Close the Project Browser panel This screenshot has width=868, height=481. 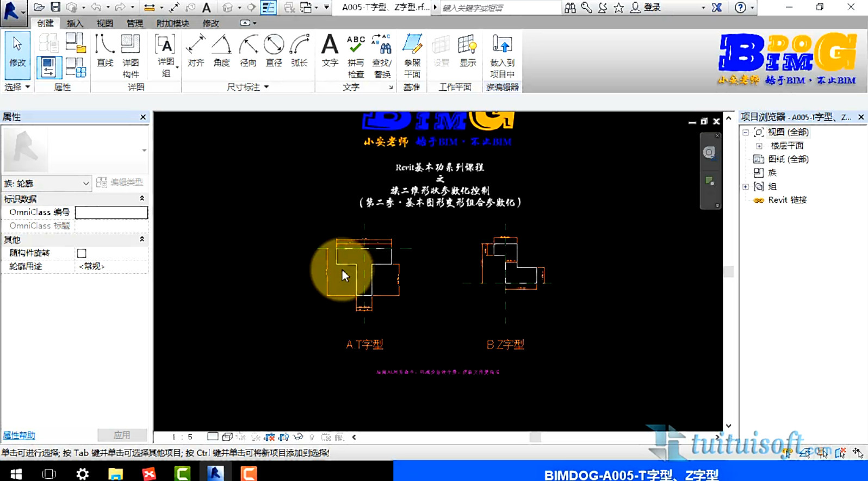tap(861, 117)
